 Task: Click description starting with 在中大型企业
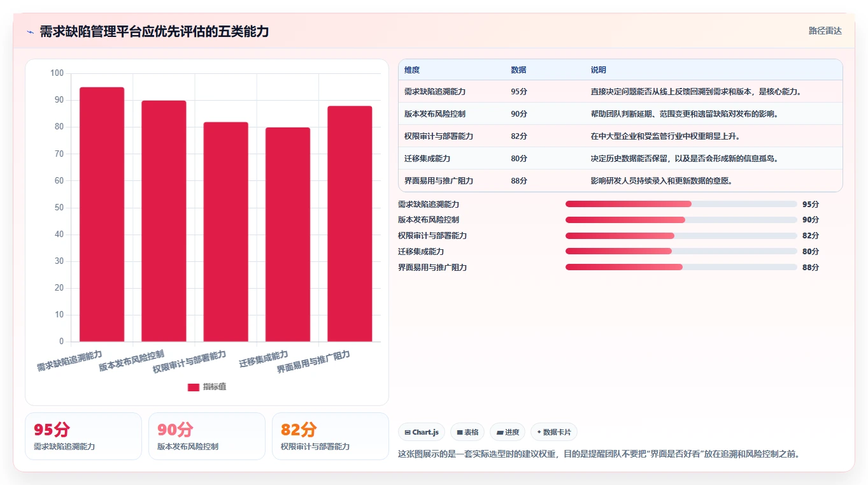click(x=665, y=136)
